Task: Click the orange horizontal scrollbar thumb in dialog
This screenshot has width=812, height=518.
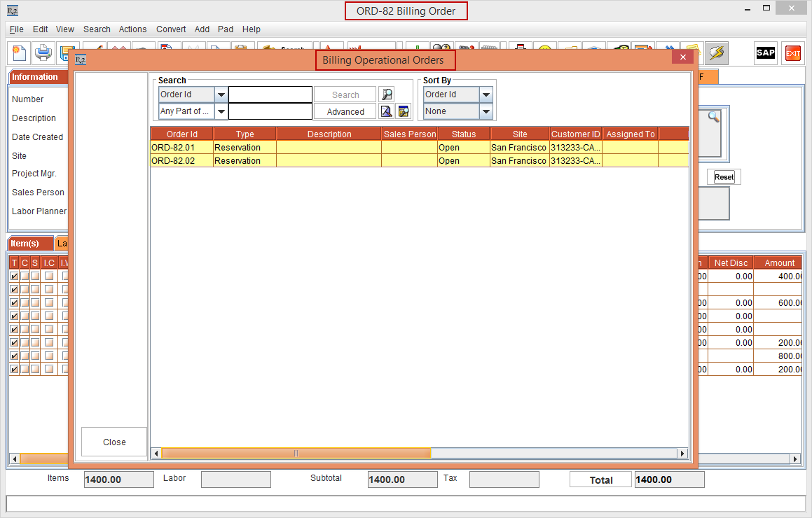Action: click(296, 454)
